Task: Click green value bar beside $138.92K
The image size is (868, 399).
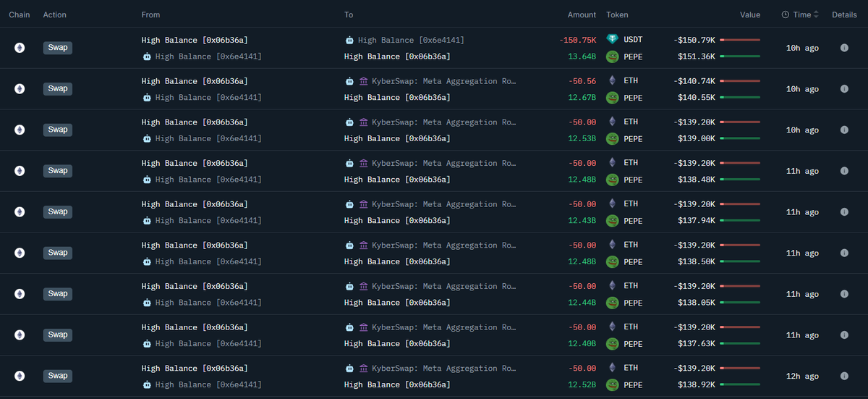Action: point(740,385)
